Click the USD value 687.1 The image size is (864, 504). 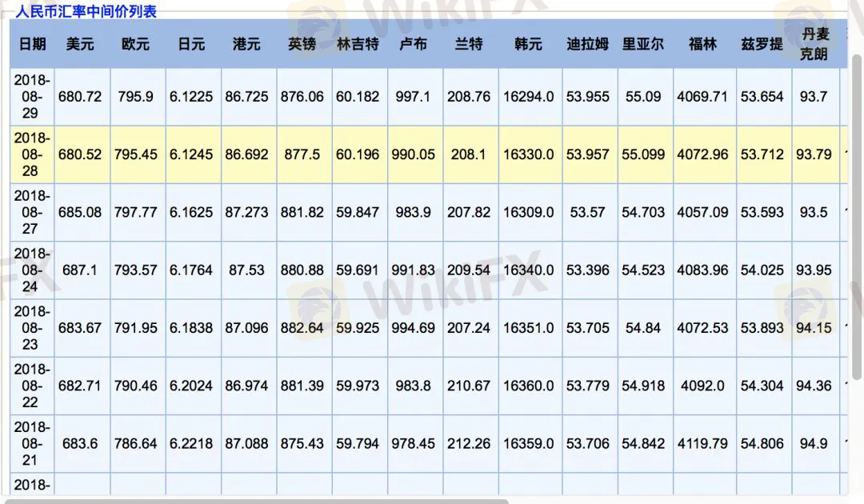[x=80, y=270]
